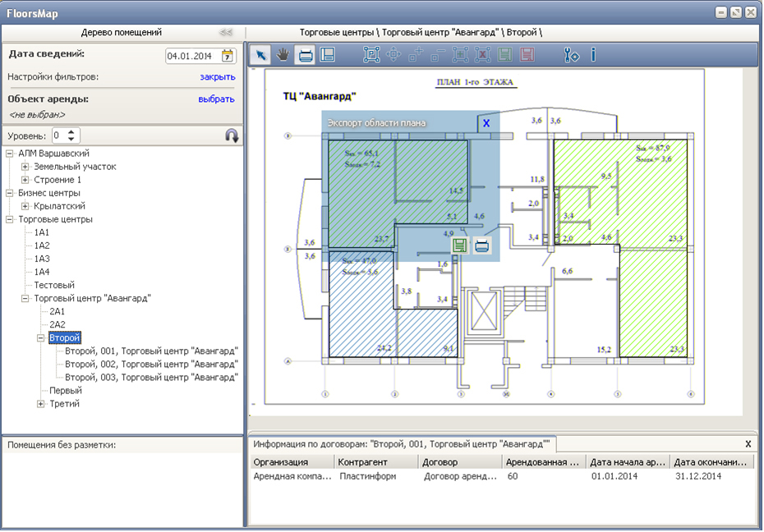Collapse the АЛМ Варшавский tree node

click(x=10, y=154)
